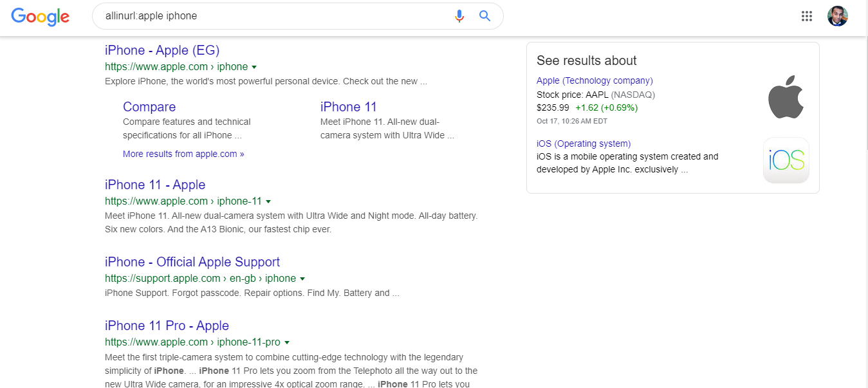Image resolution: width=868 pixels, height=388 pixels.
Task: Expand dropdown arrow next to iphone-11 URL
Action: pyautogui.click(x=268, y=201)
